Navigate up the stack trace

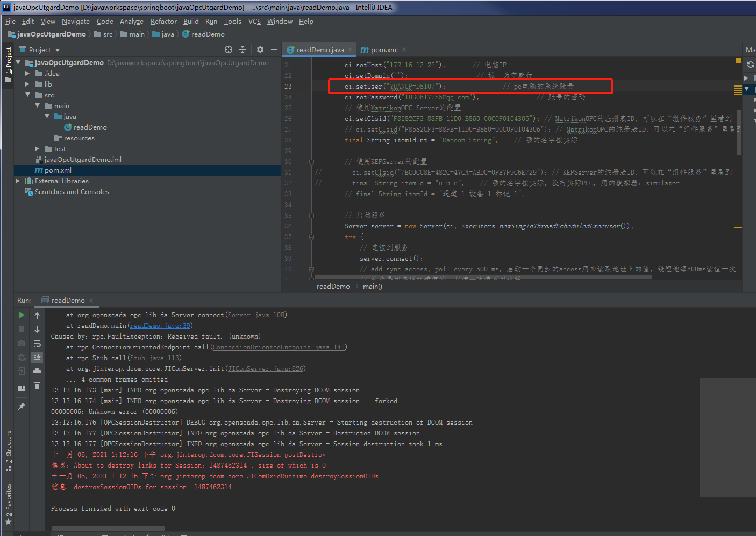[x=37, y=315]
